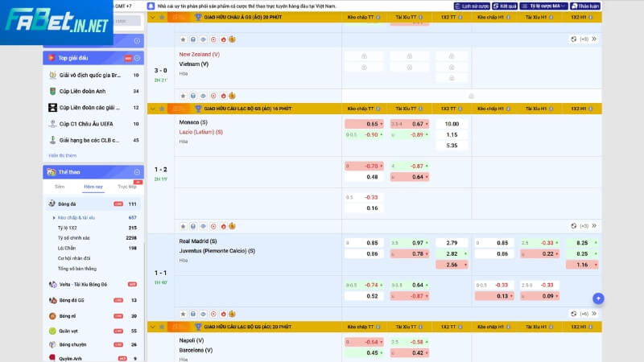The image size is (644, 362).
Task: Switch to Hôm nay tab
Action: click(93, 187)
